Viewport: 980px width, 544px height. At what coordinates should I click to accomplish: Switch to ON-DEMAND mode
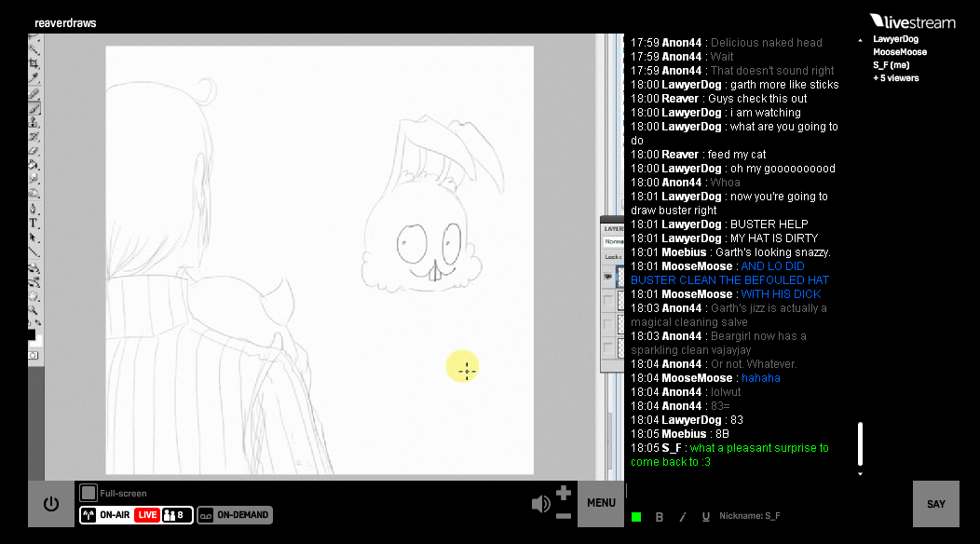pos(235,515)
